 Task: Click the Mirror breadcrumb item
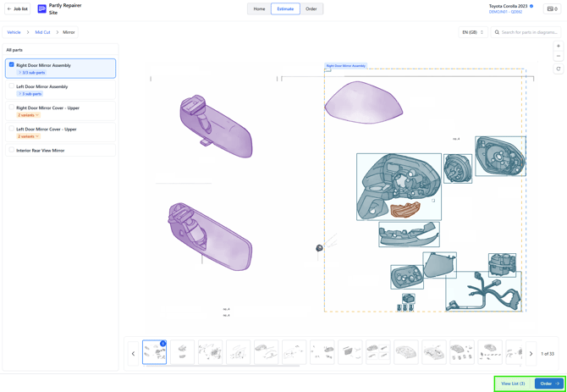[69, 32]
